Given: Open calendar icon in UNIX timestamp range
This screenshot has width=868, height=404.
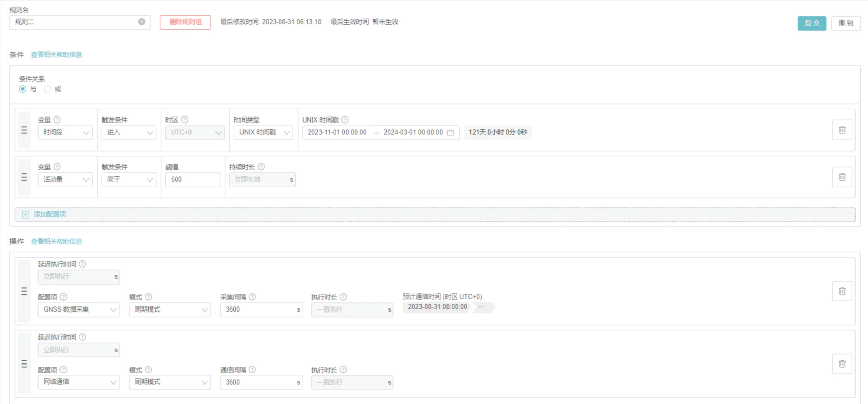Looking at the screenshot, I should (450, 132).
